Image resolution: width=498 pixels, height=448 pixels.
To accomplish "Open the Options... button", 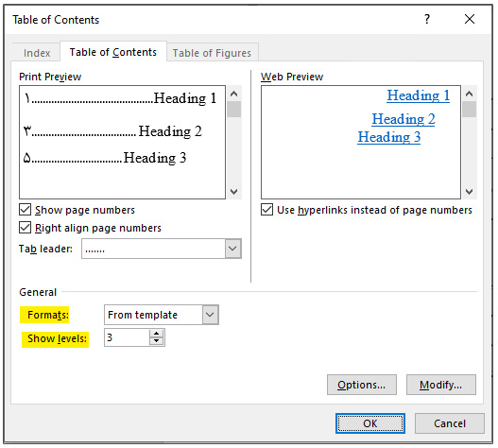I will pyautogui.click(x=361, y=385).
